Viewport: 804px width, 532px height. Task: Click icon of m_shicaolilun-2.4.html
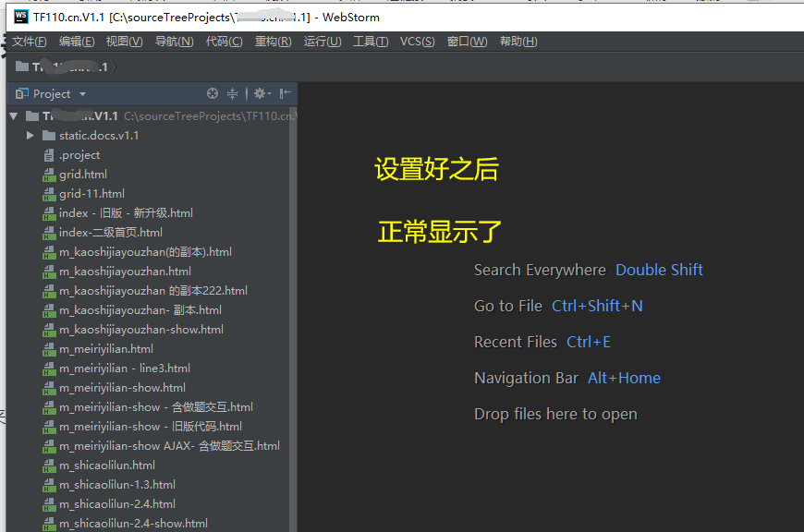point(49,504)
